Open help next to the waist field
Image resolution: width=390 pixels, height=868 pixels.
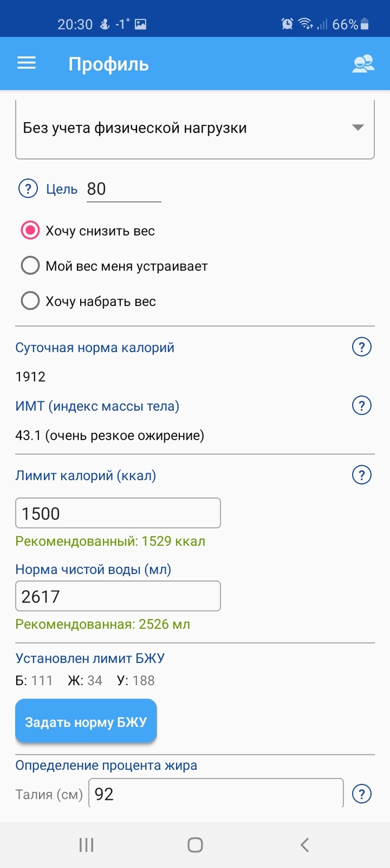tap(362, 793)
